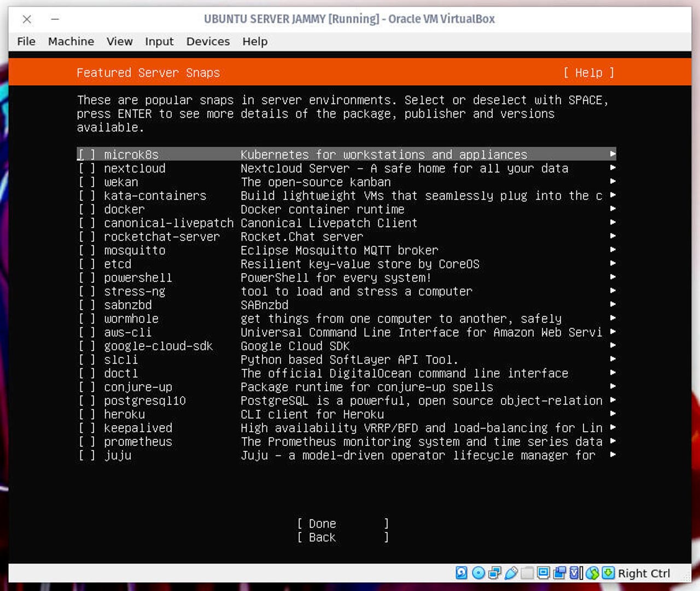This screenshot has height=591, width=700.
Task: Expand details arrow for wekan row
Action: 612,181
